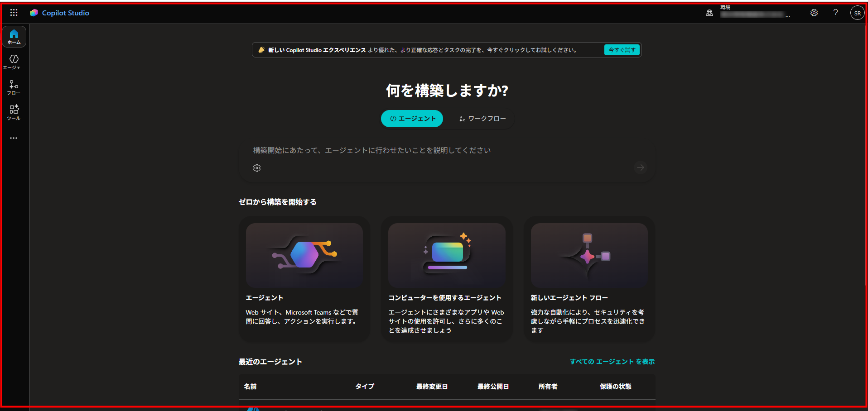This screenshot has height=411, width=868.
Task: Focus the agent description input field
Action: tap(447, 150)
